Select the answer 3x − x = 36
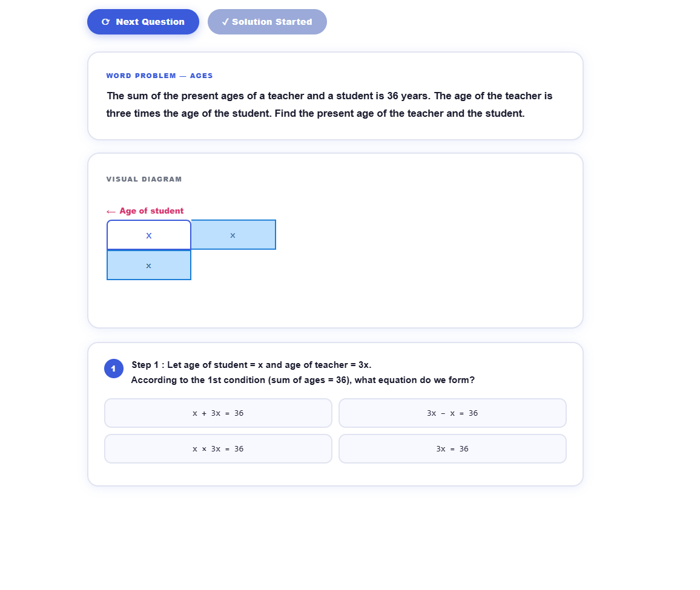The image size is (700, 590). (452, 413)
